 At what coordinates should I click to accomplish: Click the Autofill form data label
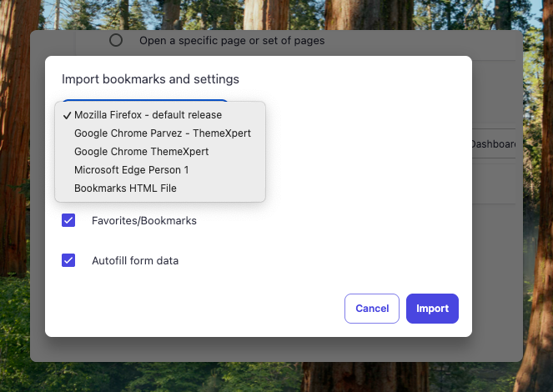click(135, 260)
